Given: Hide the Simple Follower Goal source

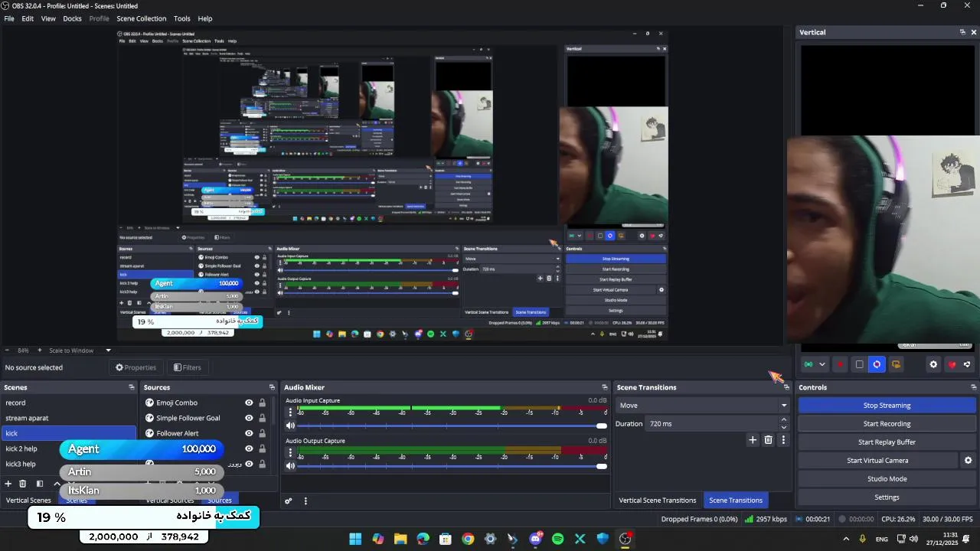Looking at the screenshot, I should (249, 418).
